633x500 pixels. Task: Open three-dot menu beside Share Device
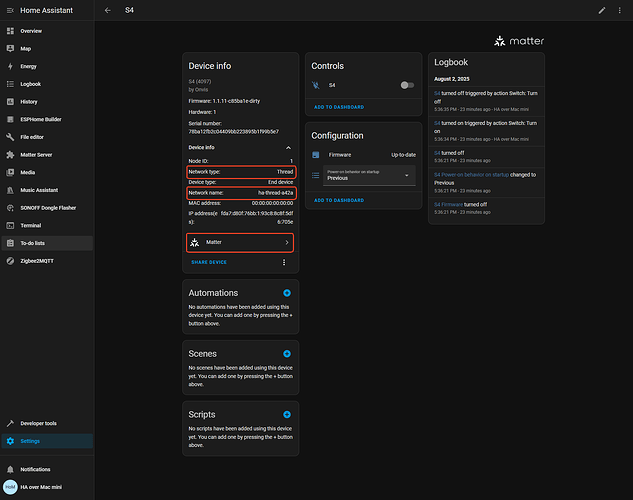[x=284, y=262]
